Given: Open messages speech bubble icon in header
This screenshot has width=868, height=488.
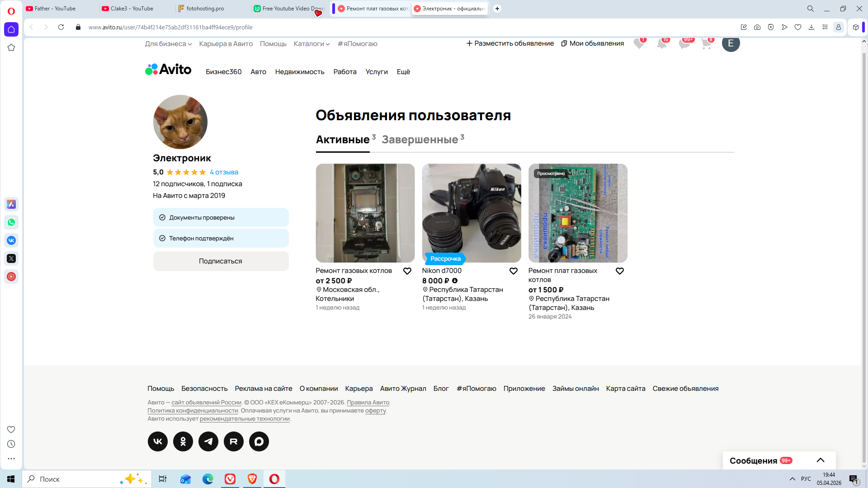Looking at the screenshot, I should pos(684,43).
